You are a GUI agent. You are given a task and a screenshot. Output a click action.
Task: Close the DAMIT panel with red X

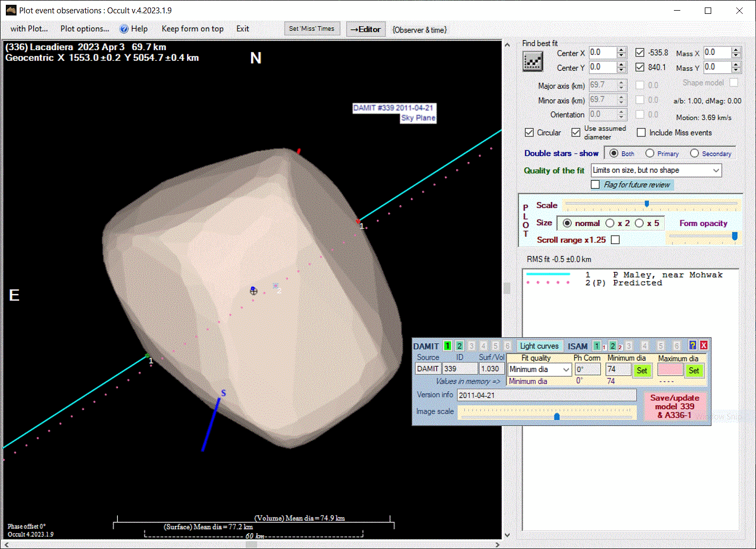(x=703, y=345)
